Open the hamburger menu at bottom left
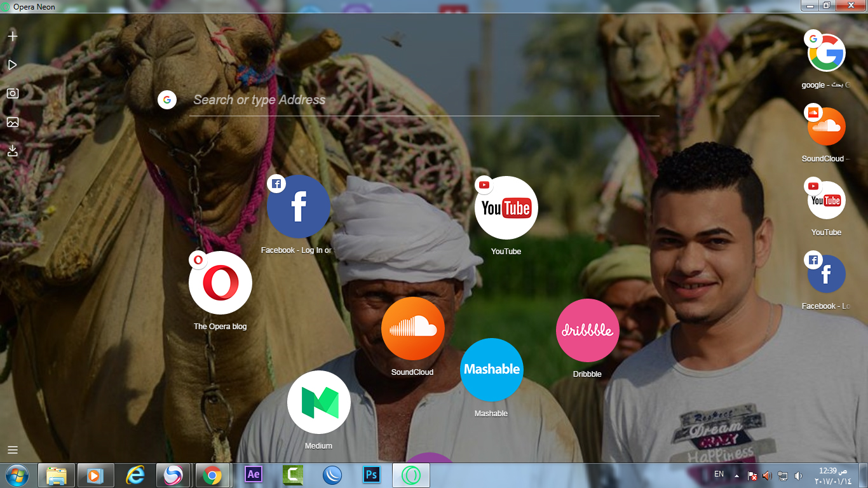Viewport: 868px width, 488px height. (x=12, y=450)
